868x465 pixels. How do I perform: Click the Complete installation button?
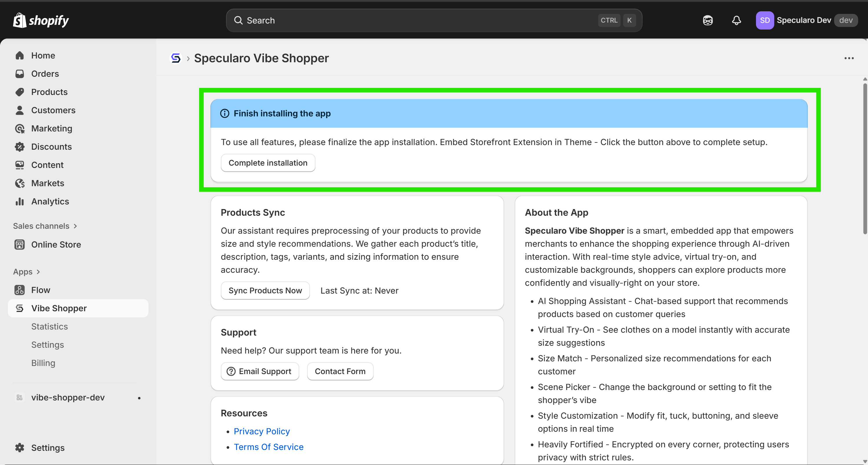(267, 163)
